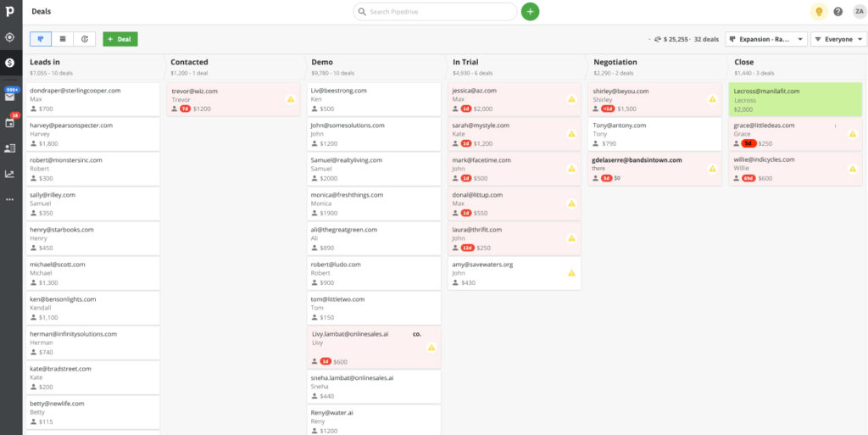
Task: Open the Help question mark icon
Action: [838, 12]
